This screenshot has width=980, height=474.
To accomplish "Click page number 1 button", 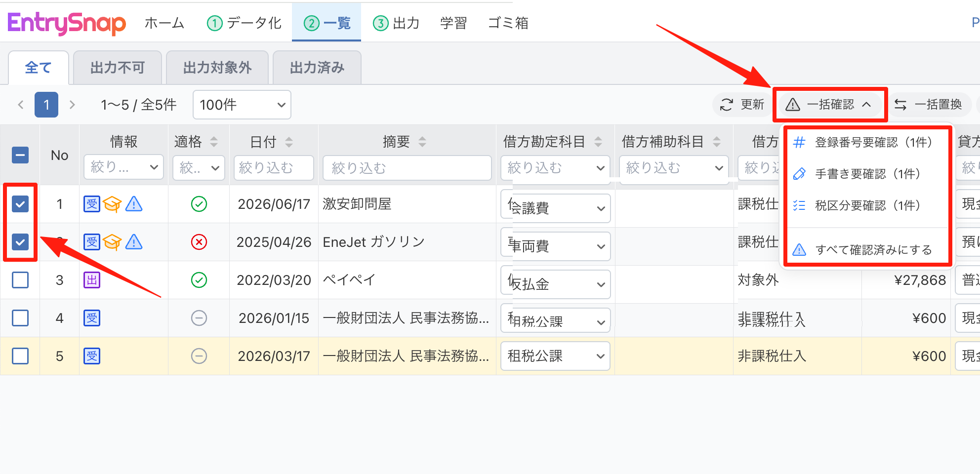I will [46, 105].
